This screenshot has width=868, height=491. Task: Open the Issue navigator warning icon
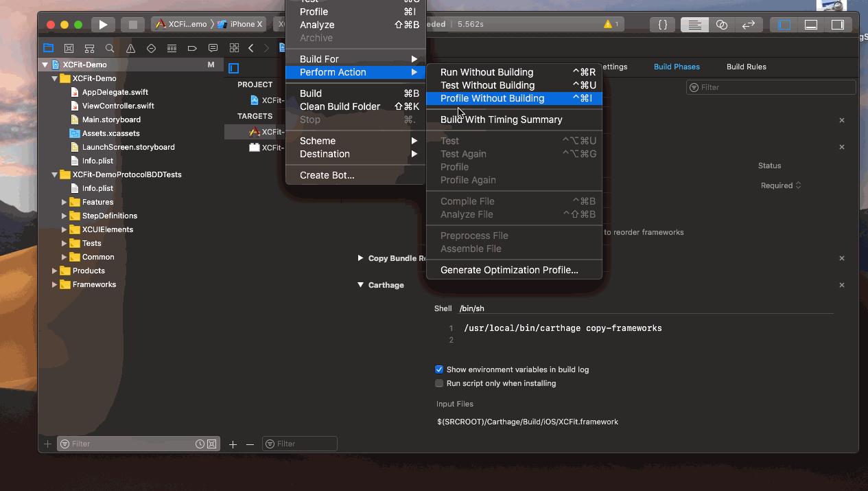130,48
